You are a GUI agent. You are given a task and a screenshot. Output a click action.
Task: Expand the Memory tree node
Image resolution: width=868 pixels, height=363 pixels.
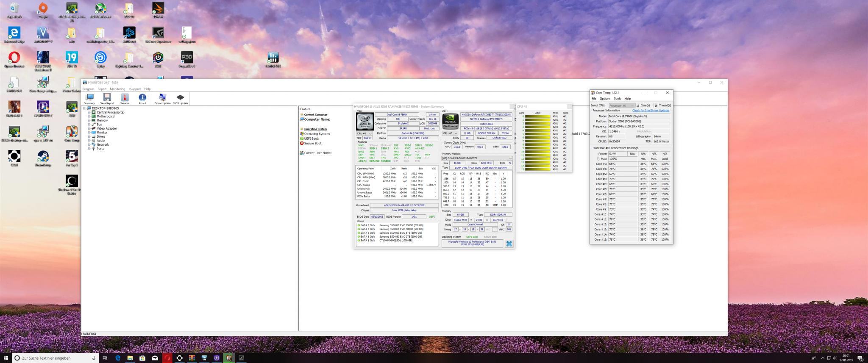tap(89, 120)
